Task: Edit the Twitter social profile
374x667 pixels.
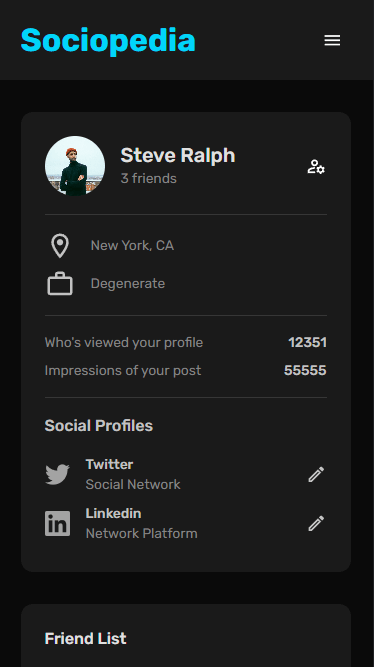Action: click(x=316, y=474)
